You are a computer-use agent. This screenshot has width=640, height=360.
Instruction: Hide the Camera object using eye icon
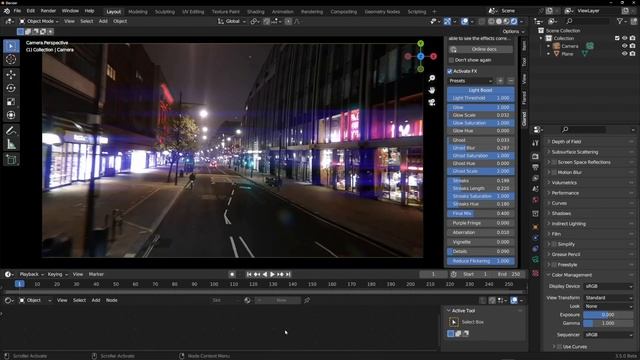click(x=624, y=46)
